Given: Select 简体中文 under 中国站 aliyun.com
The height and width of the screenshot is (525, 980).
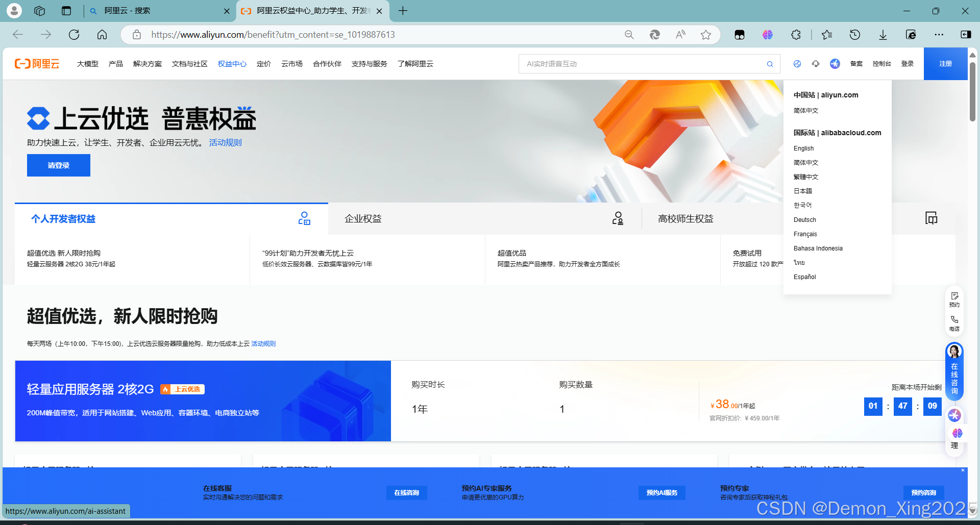Looking at the screenshot, I should 806,111.
